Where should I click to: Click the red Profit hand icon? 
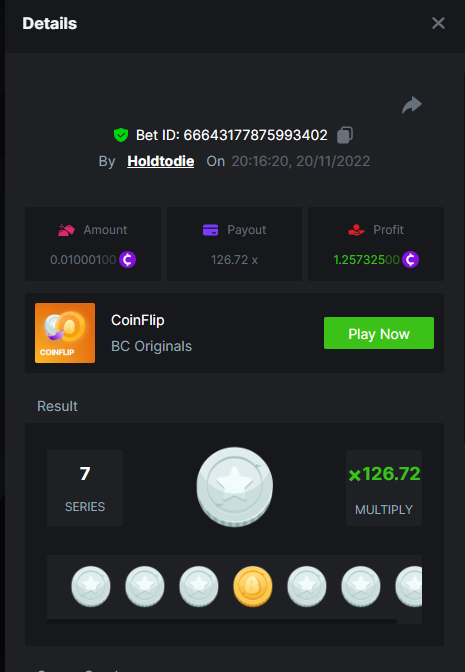356,230
